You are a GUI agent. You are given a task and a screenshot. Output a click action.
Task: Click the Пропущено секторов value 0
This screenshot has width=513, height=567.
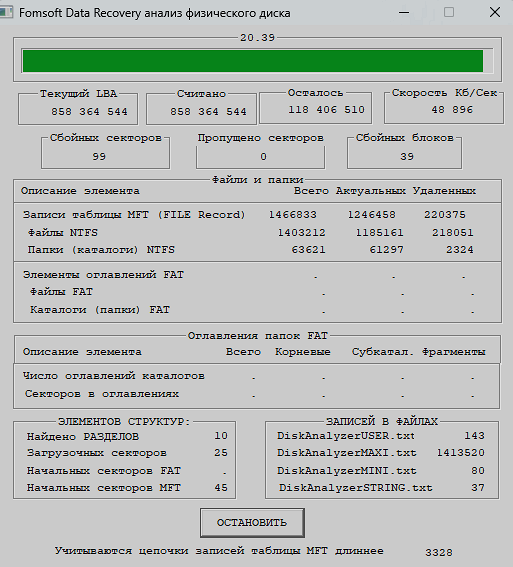[263, 157]
